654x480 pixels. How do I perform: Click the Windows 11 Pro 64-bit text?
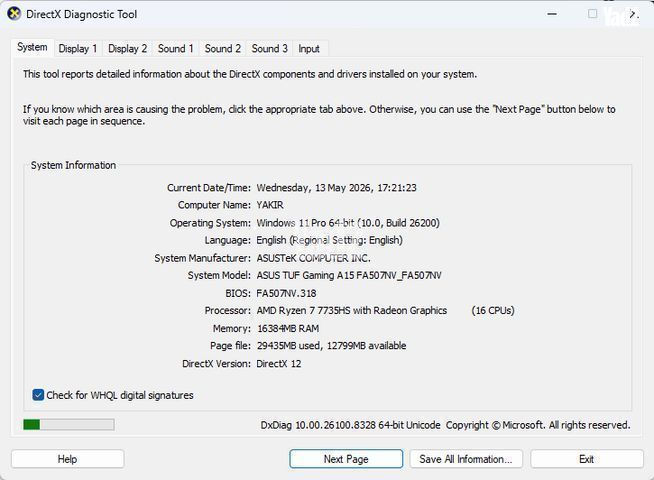click(x=305, y=223)
